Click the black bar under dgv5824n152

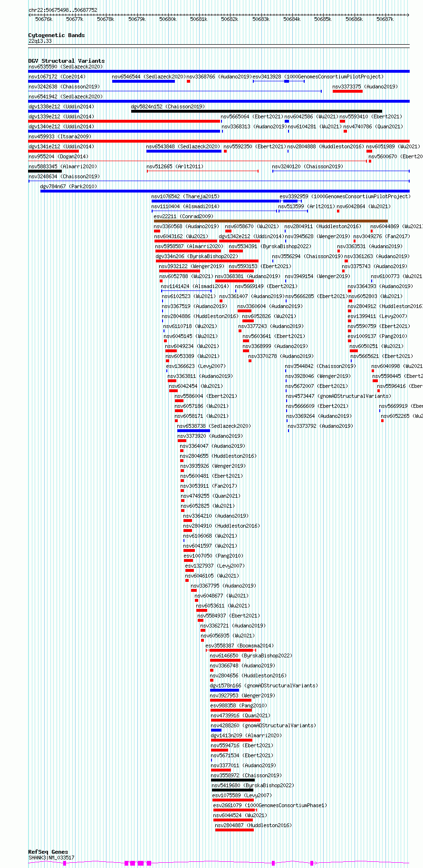pyautogui.click(x=257, y=111)
